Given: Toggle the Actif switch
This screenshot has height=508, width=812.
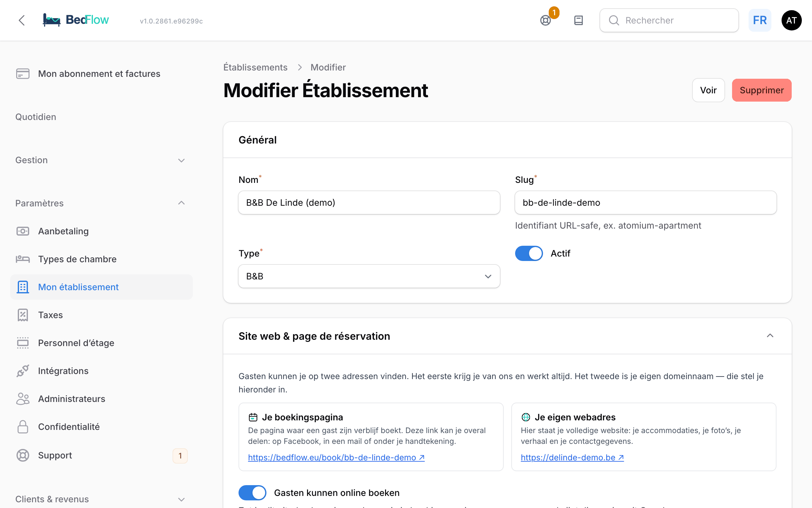Looking at the screenshot, I should click(529, 253).
